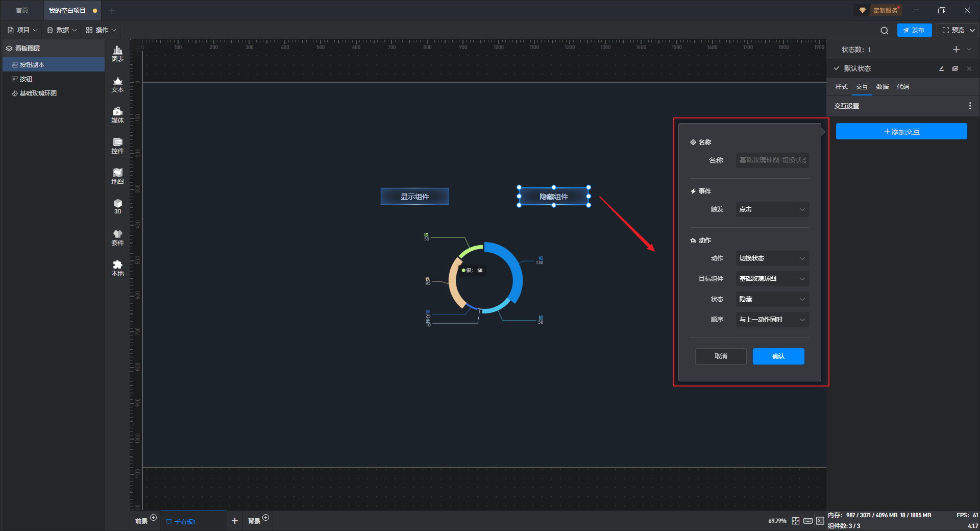Select 基础玫瑰环图 layer in layer list
Image resolution: width=980 pixels, height=531 pixels.
pos(38,93)
